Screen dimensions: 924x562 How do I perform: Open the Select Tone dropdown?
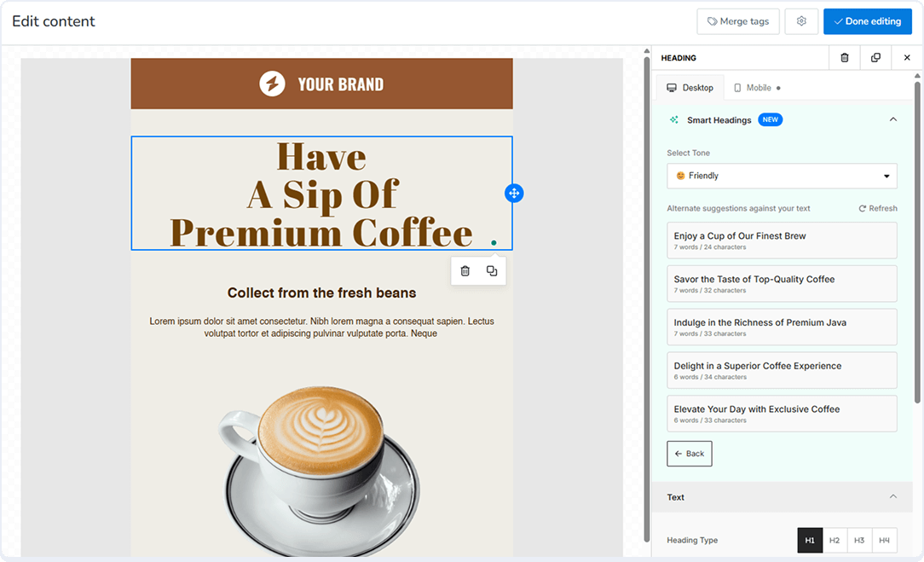point(782,176)
